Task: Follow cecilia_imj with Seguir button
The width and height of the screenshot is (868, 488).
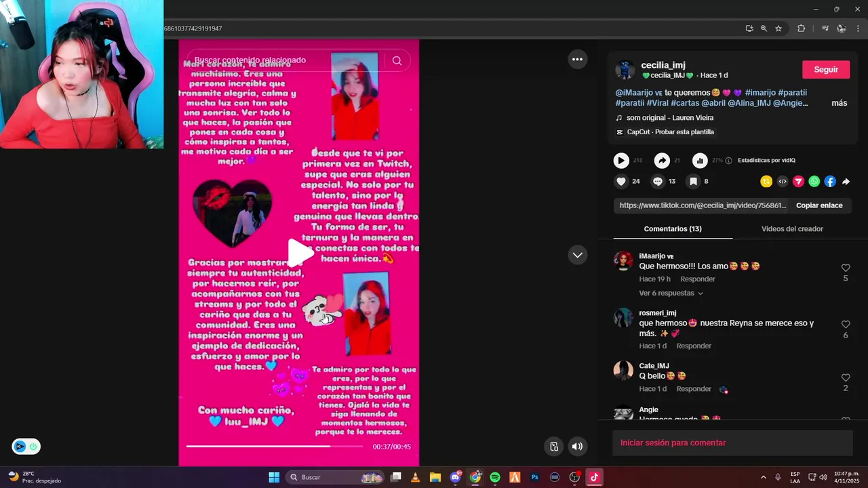Action: 826,70
